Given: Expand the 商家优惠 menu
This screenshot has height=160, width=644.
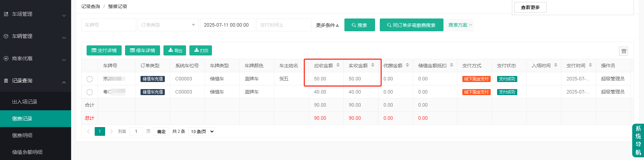Looking at the screenshot, I should tap(64, 60).
